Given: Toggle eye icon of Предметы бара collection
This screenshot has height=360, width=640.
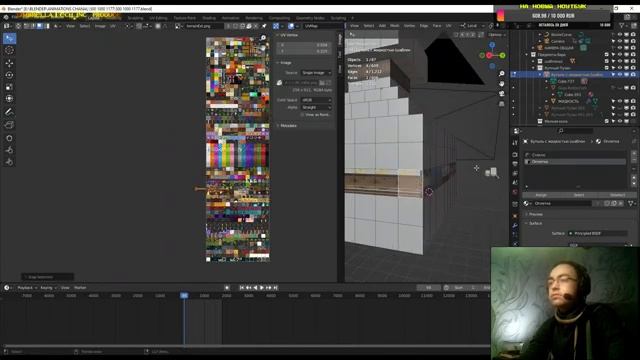Looking at the screenshot, I should tap(620, 55).
